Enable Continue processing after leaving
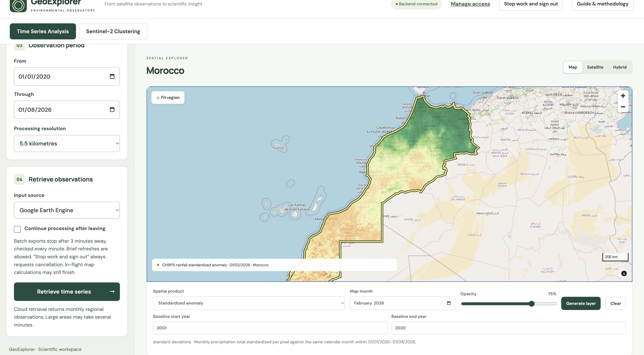This screenshot has height=355, width=644. click(17, 229)
